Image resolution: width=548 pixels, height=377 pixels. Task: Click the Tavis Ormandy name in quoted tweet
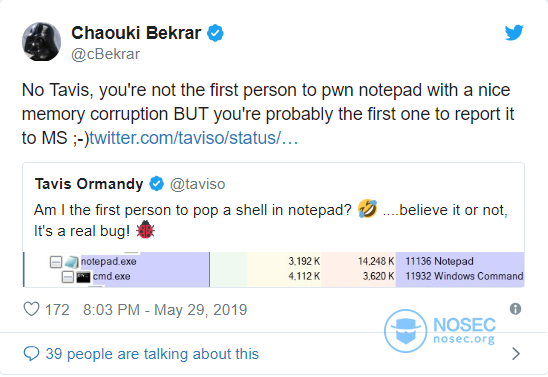point(89,184)
